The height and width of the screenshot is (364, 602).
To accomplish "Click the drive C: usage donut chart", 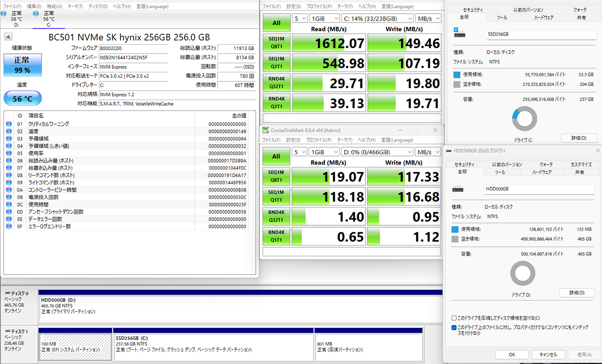I will (x=524, y=119).
